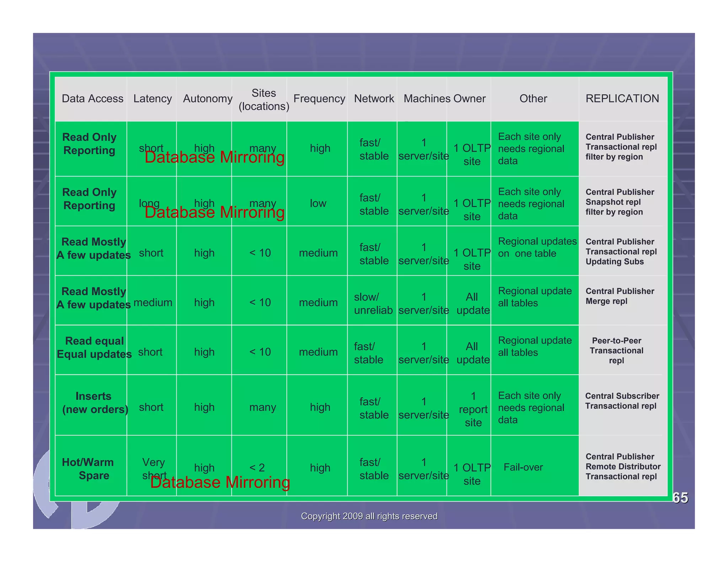Click the slide number 65
Viewport: 728px width, 562px height.
680,498
